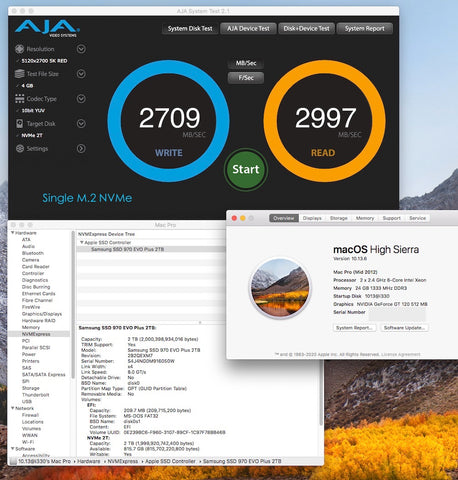
Task: Click the 4 GB test file size value
Action: point(27,86)
